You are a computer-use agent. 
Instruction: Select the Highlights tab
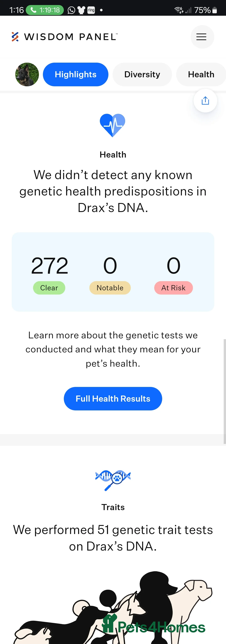point(75,75)
